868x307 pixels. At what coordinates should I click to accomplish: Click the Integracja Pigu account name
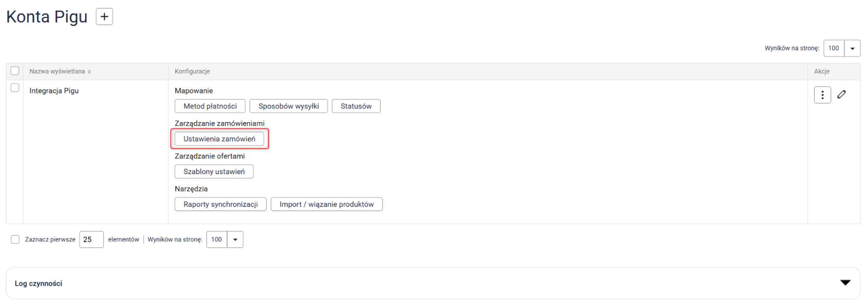54,91
